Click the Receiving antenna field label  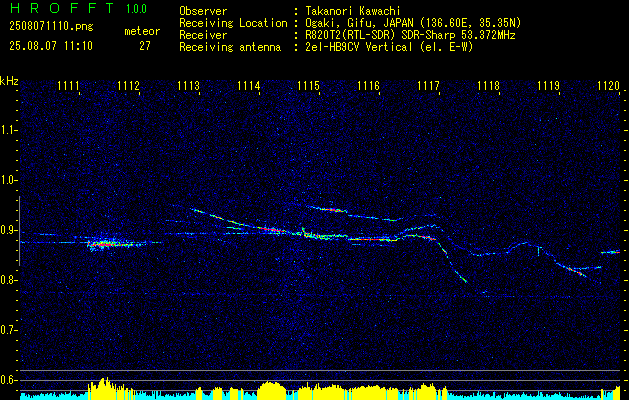(230, 47)
